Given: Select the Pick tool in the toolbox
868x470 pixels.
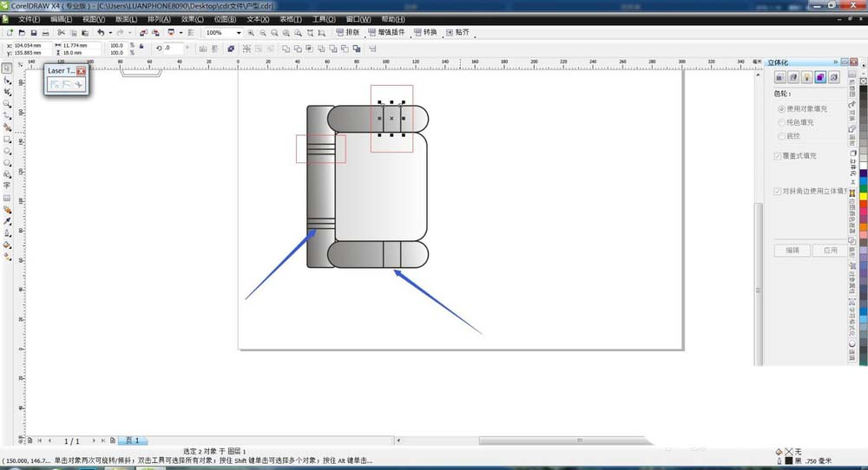Looking at the screenshot, I should (x=7, y=68).
